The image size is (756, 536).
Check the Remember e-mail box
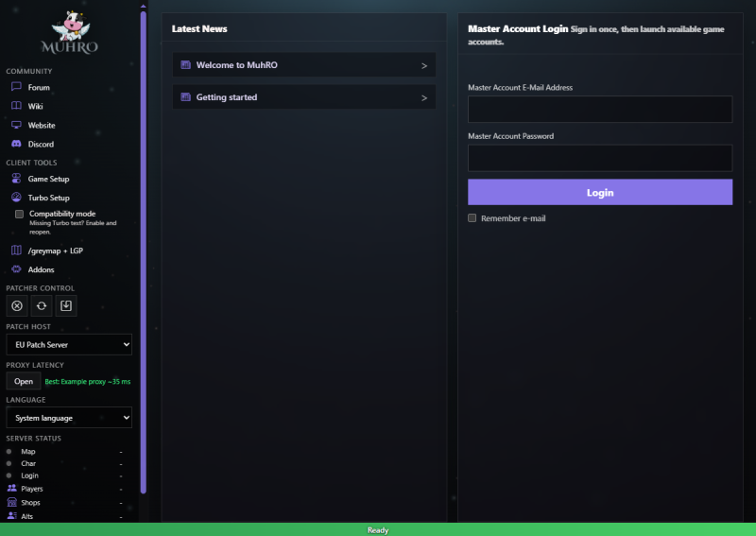coord(472,218)
